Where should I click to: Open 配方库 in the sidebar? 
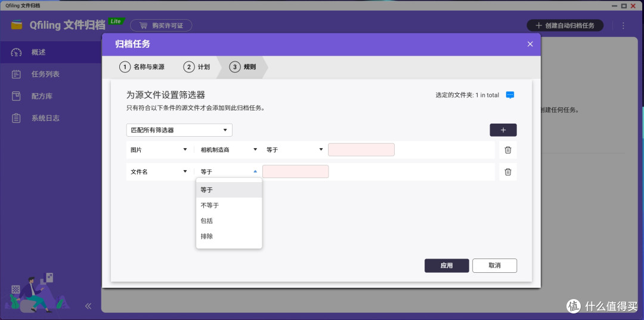click(51, 96)
